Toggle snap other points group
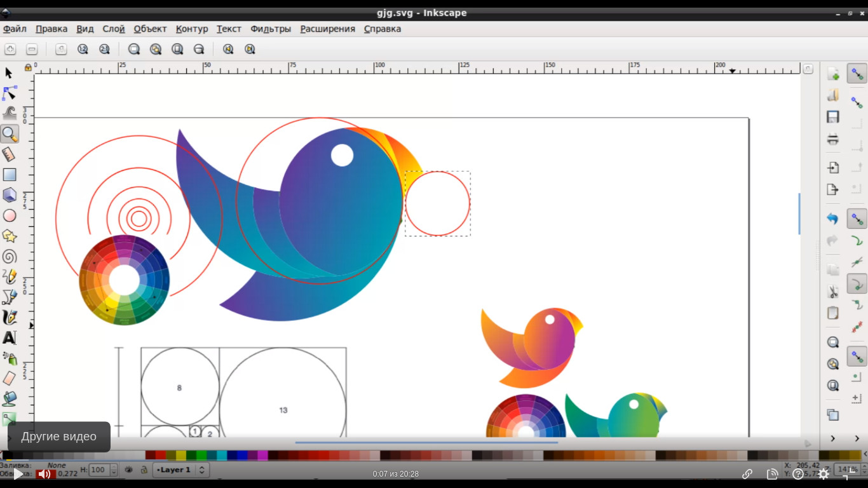Screen dimensions: 868x488 point(857,356)
